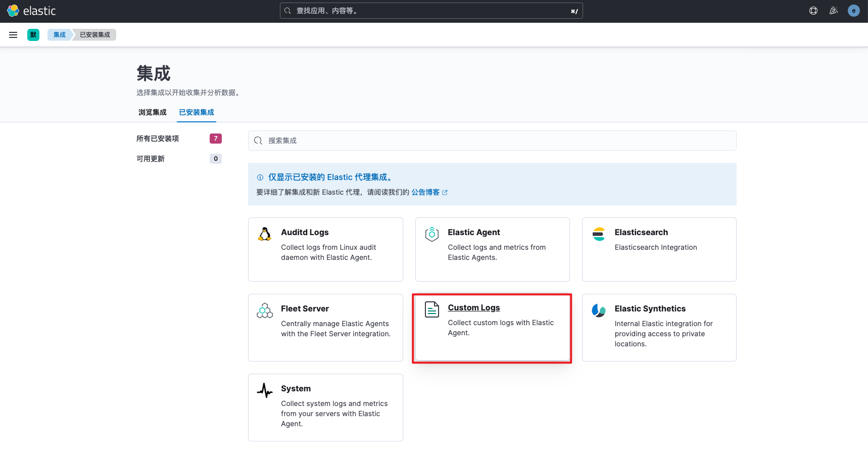Image resolution: width=868 pixels, height=449 pixels.
Task: Open the user avatar menu
Action: pos(854,11)
